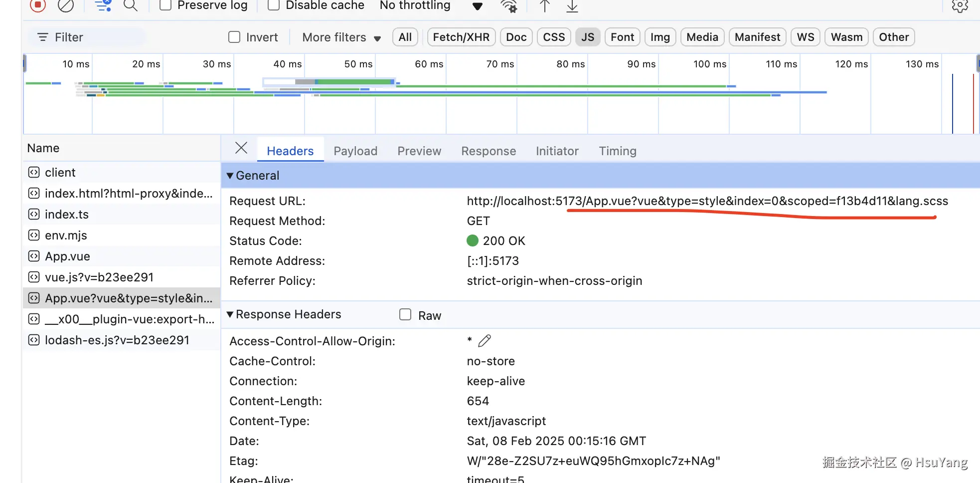The height and width of the screenshot is (483, 980).
Task: Focus the Filter text field
Action: point(87,37)
